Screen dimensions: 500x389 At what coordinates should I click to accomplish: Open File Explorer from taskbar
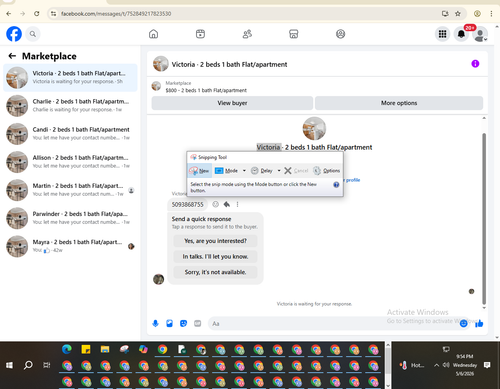click(x=105, y=349)
